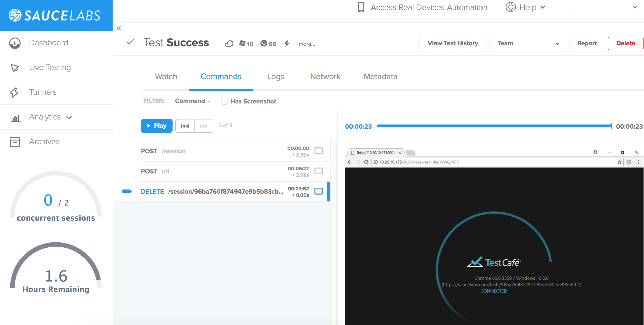Tick the checkbox for POST /session
Screen dimensions: 644x325
tap(318, 151)
